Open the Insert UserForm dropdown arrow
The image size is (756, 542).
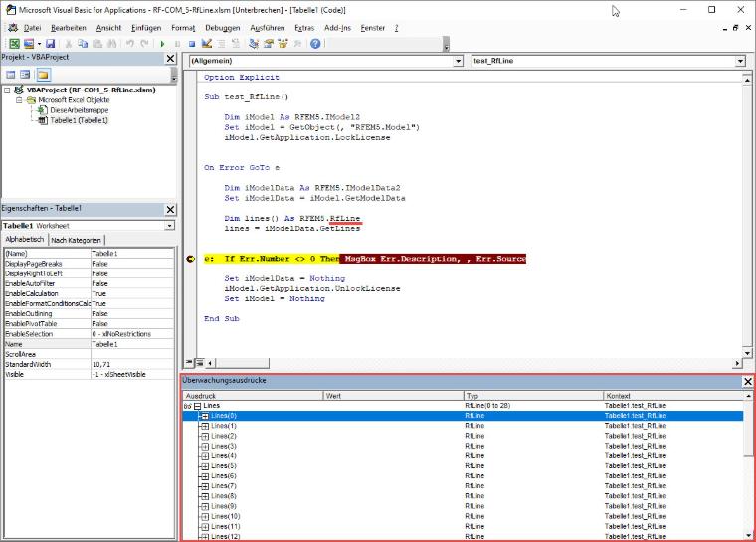point(39,44)
